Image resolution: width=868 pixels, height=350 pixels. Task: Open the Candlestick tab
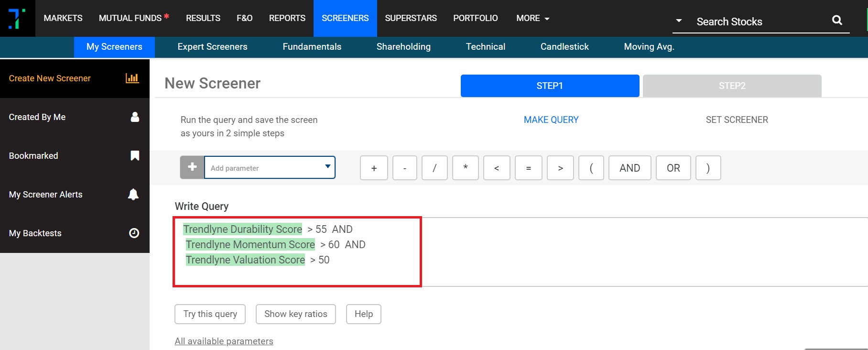[x=564, y=47]
